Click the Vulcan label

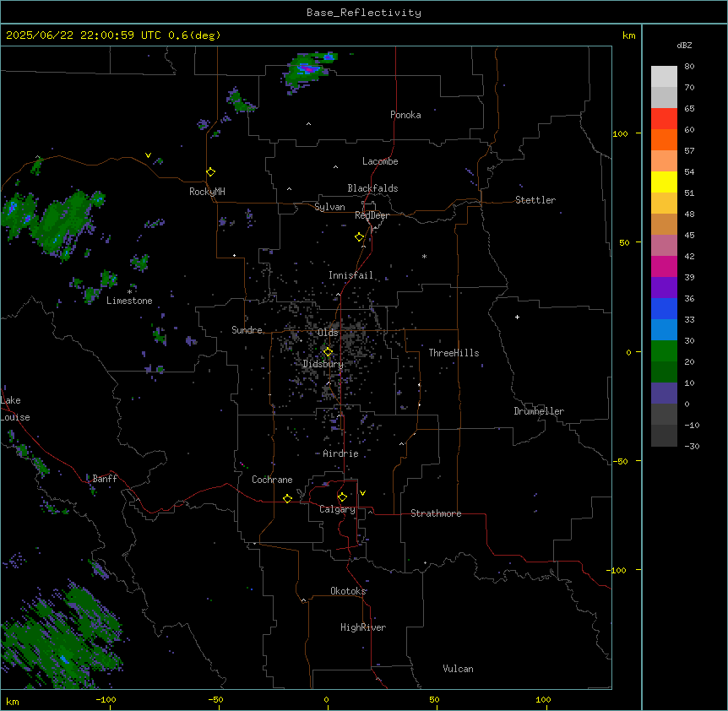(458, 669)
